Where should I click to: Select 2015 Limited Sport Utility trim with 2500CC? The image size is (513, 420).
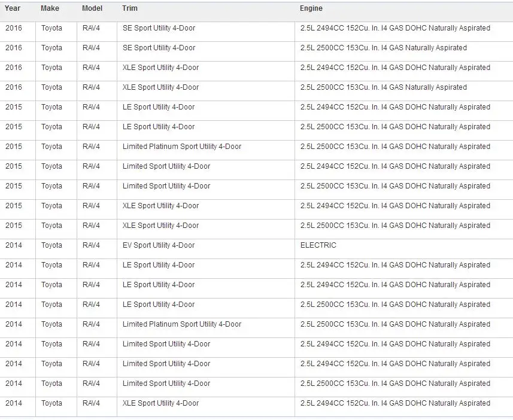(x=166, y=186)
